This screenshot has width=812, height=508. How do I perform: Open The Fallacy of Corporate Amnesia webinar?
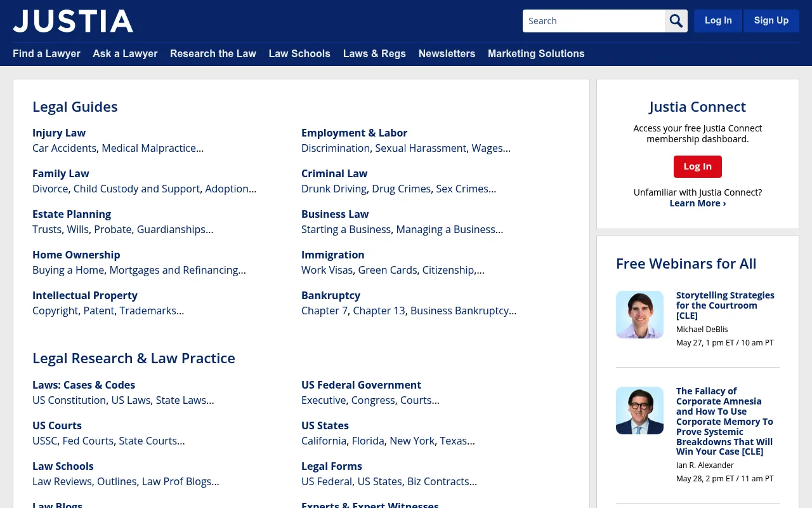(x=724, y=422)
